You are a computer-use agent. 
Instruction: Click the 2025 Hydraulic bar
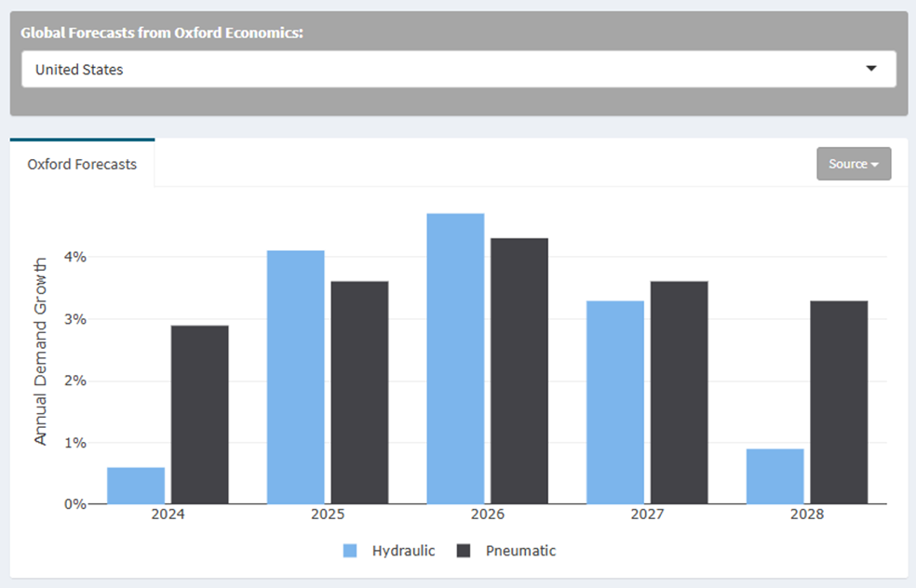[x=296, y=377]
